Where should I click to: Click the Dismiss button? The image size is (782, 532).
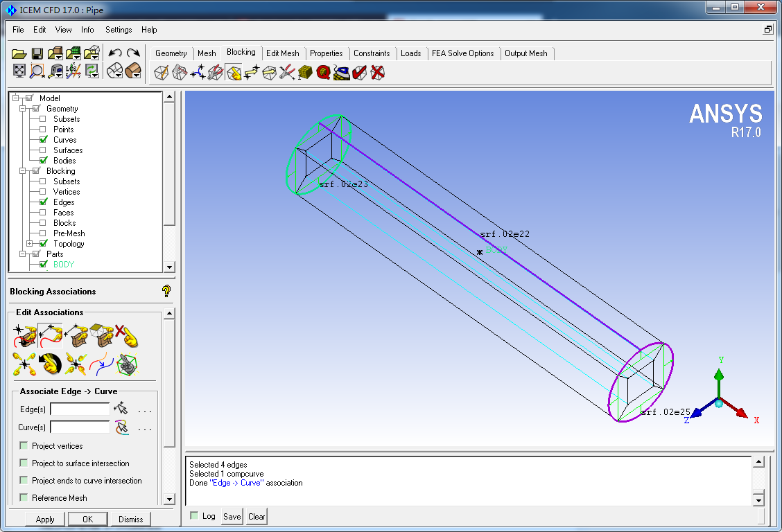coord(130,519)
